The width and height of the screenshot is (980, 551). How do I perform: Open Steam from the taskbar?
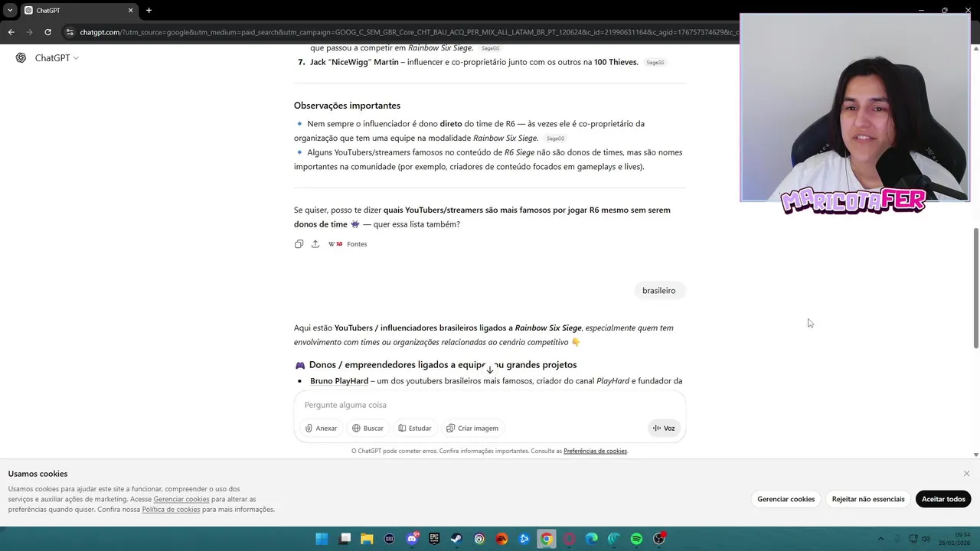click(x=456, y=539)
